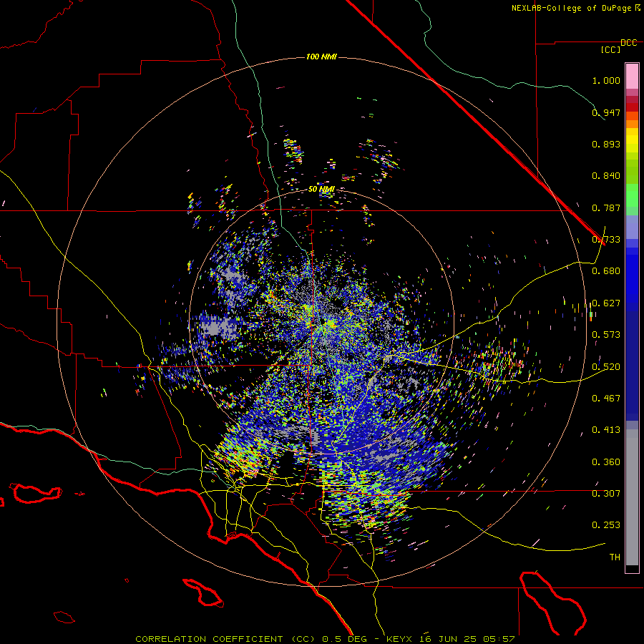Pick the light pink swatch beside 1.000
The width and height of the screenshot is (644, 644).
tap(632, 77)
